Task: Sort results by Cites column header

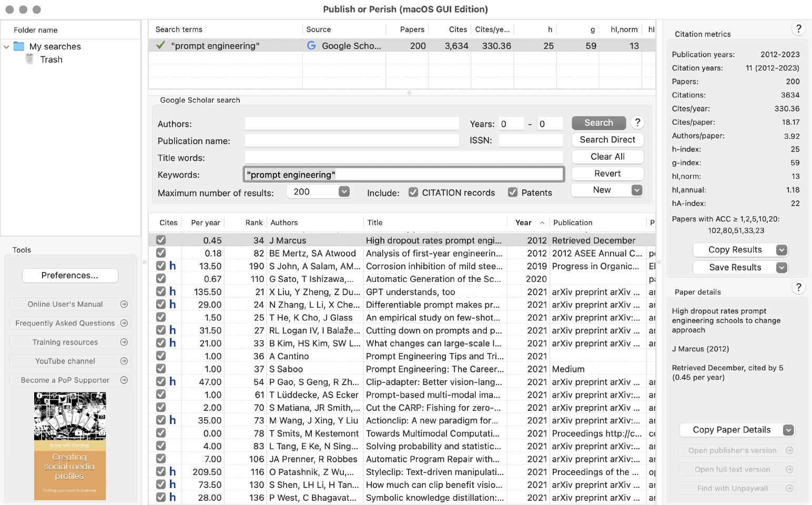Action: [168, 223]
